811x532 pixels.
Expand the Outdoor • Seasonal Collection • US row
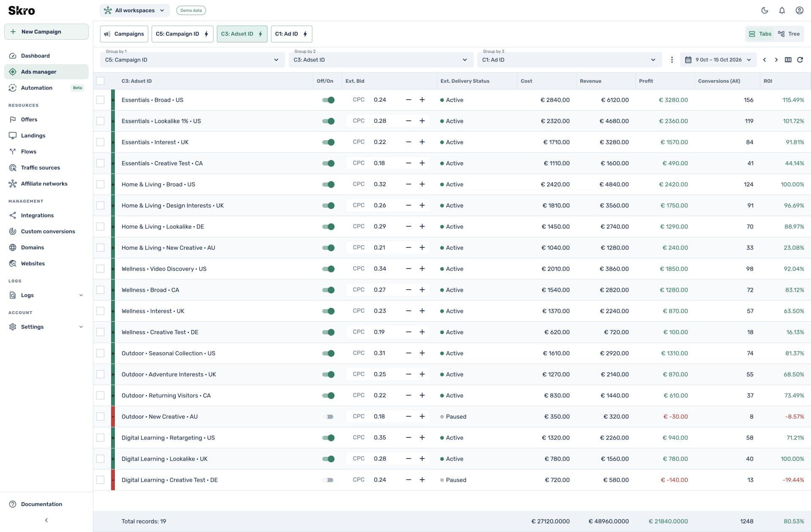point(113,353)
